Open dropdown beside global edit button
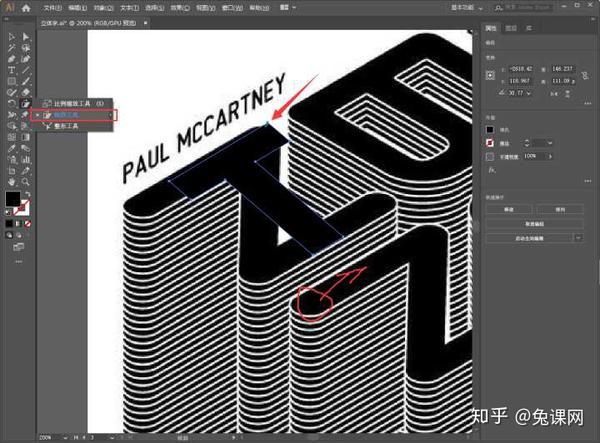Viewport: 600px width, 443px height. 579,238
